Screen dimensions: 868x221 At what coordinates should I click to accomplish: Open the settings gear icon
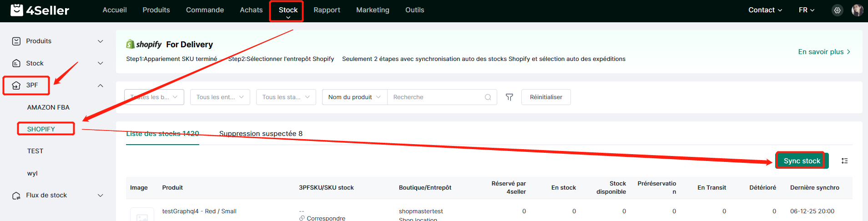click(x=837, y=10)
